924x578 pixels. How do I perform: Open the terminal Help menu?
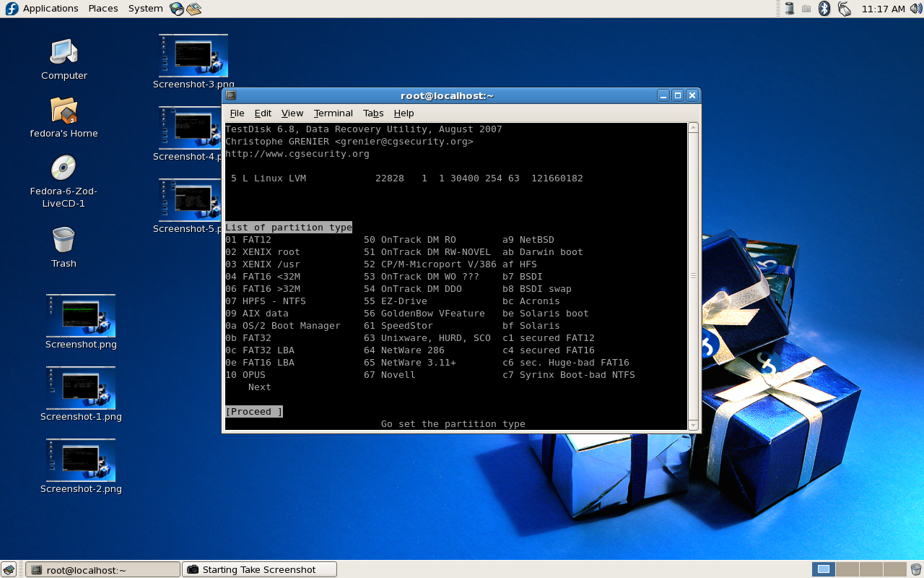click(x=404, y=113)
